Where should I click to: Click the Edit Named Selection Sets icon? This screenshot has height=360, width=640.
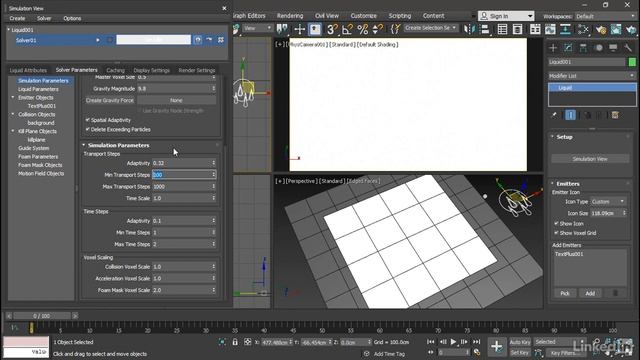click(x=395, y=29)
